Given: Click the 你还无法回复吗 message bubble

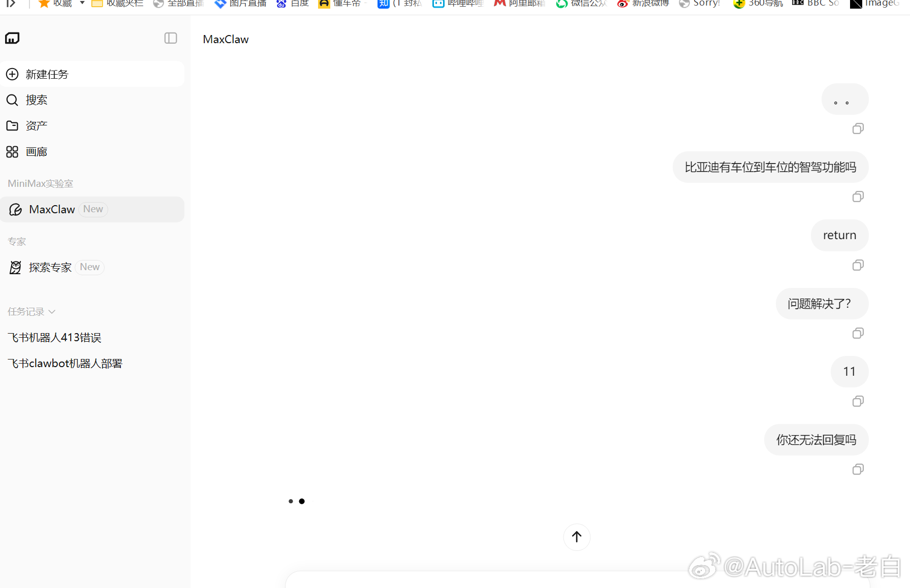Looking at the screenshot, I should pyautogui.click(x=816, y=440).
